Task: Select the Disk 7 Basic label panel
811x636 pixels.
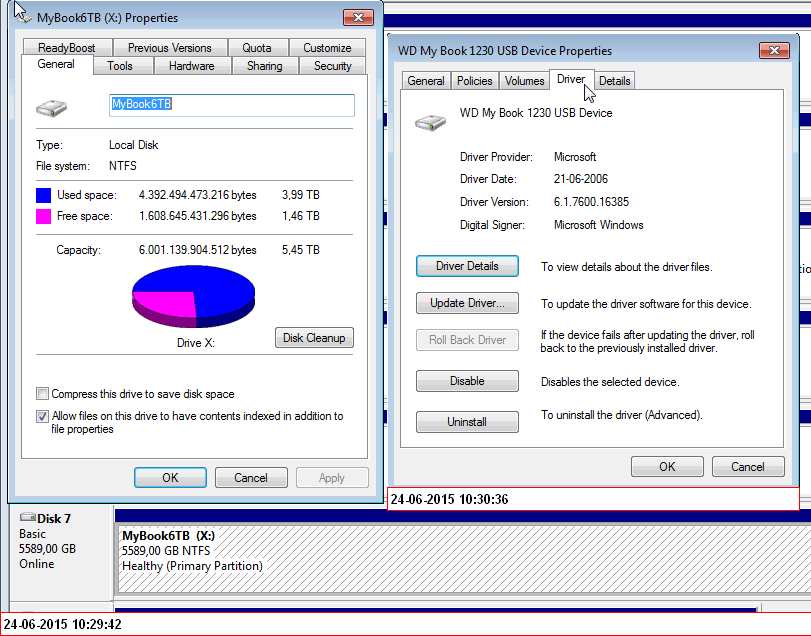Action: click(61, 551)
